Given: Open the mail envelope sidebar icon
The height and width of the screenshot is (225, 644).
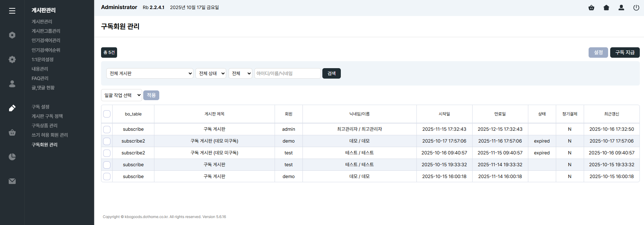Looking at the screenshot, I should point(12,181).
